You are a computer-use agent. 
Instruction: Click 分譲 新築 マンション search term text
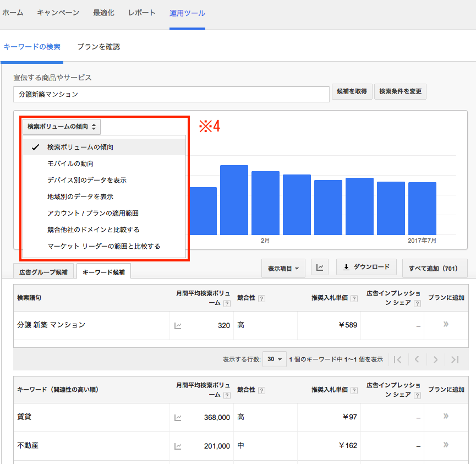pyautogui.click(x=51, y=325)
